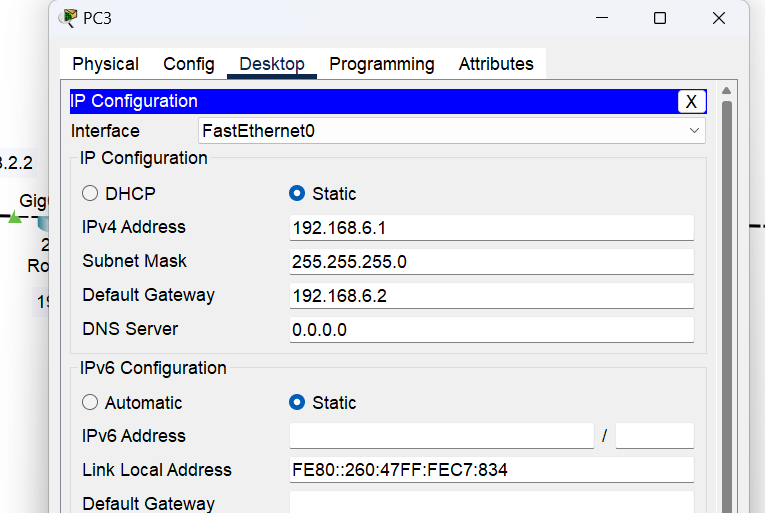765x513 pixels.
Task: Select the Desktop tab
Action: coord(272,64)
